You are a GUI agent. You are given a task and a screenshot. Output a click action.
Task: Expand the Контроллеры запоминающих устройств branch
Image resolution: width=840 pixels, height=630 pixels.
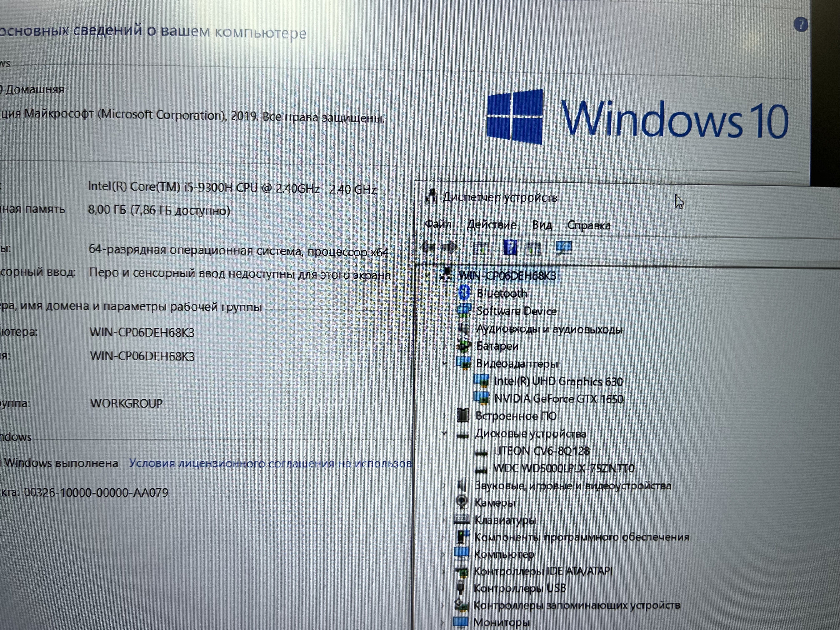point(442,605)
